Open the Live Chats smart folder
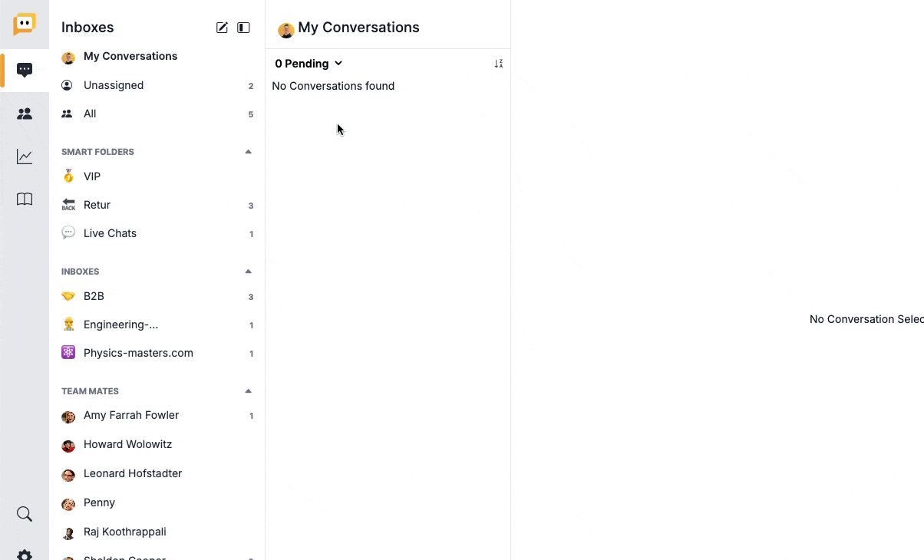Viewport: 924px width, 560px height. pos(110,233)
